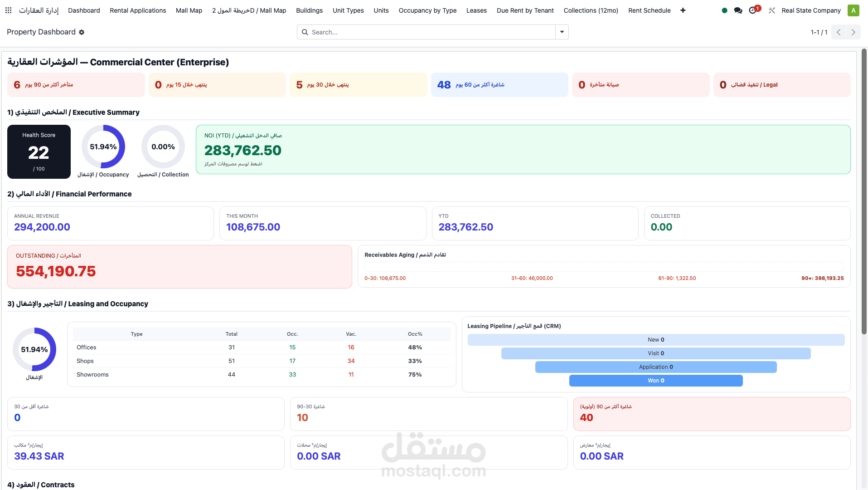
Task: Click the 1-1 / 1 pager counter
Action: coord(819,32)
